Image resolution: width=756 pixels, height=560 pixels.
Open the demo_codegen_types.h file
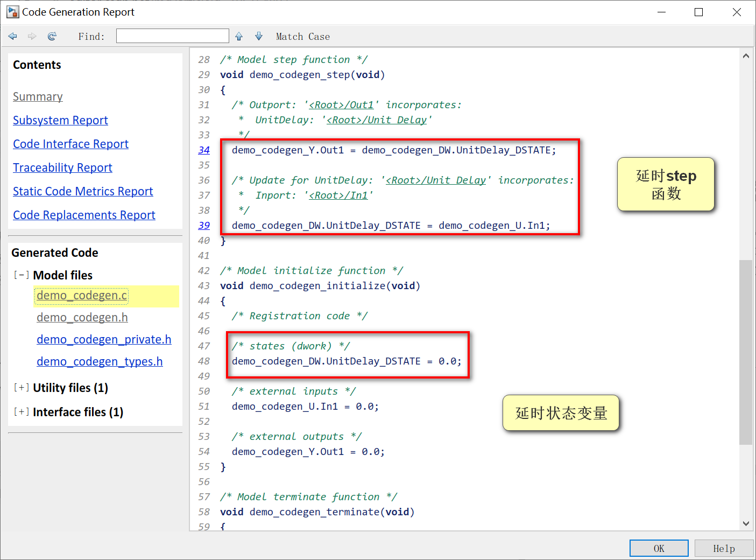pyautogui.click(x=100, y=362)
